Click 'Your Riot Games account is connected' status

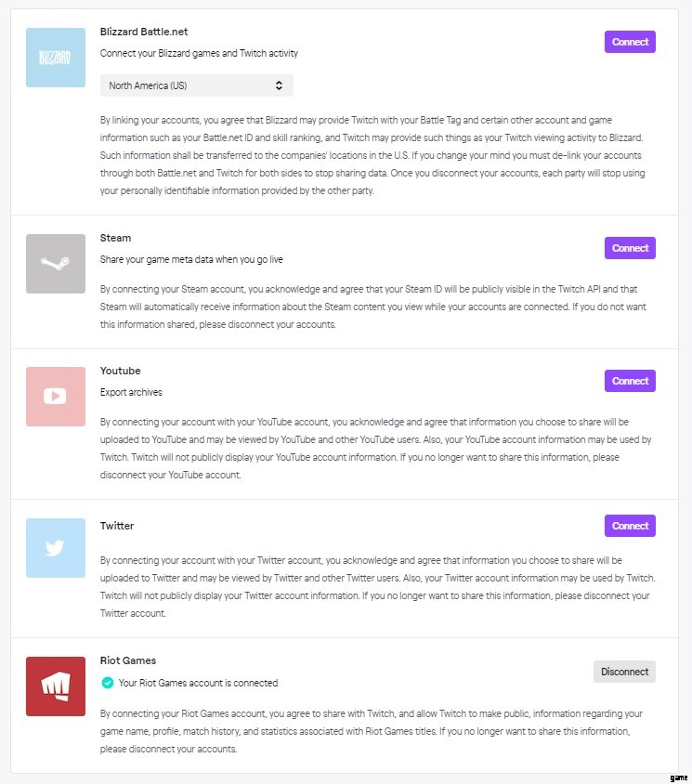click(198, 683)
